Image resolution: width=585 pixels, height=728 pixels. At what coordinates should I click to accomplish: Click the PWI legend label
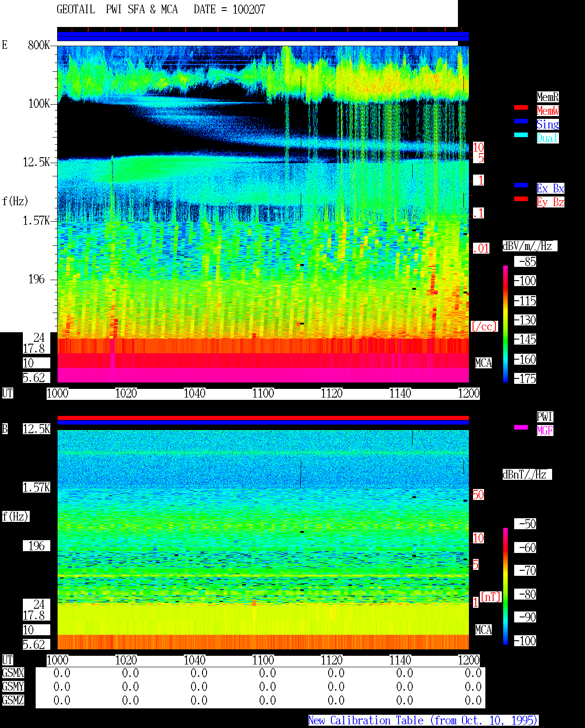[x=545, y=417]
